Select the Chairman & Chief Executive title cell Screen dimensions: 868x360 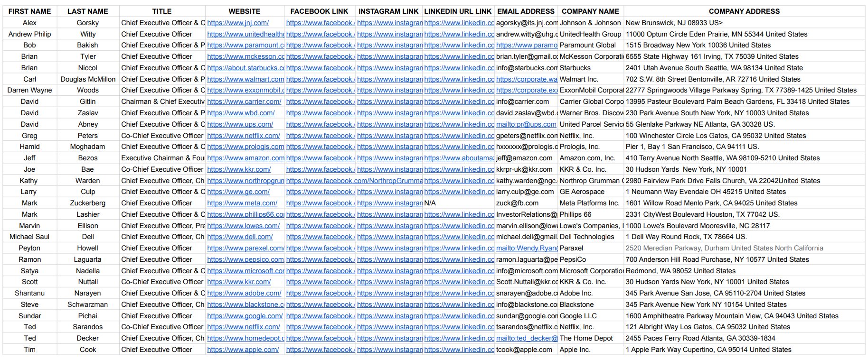point(162,102)
